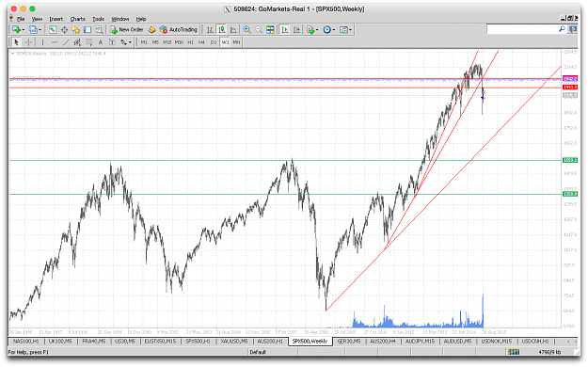Set timeframe to H1
Image resolution: width=588 pixels, height=367 pixels.
[190, 42]
